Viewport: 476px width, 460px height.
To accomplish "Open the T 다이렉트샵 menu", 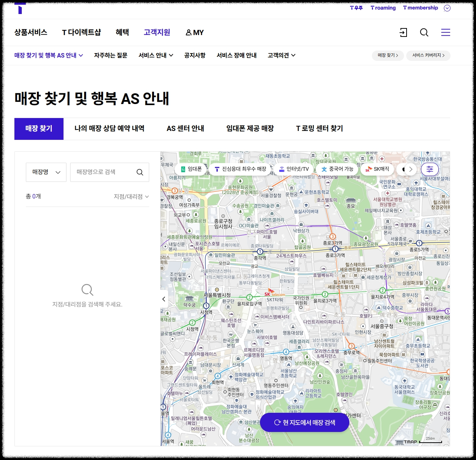I will click(x=82, y=32).
